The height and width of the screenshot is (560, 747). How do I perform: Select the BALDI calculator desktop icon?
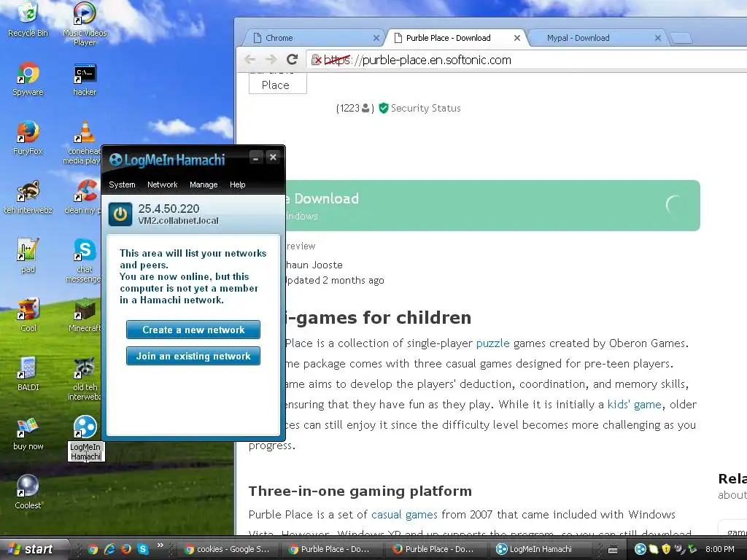[28, 374]
